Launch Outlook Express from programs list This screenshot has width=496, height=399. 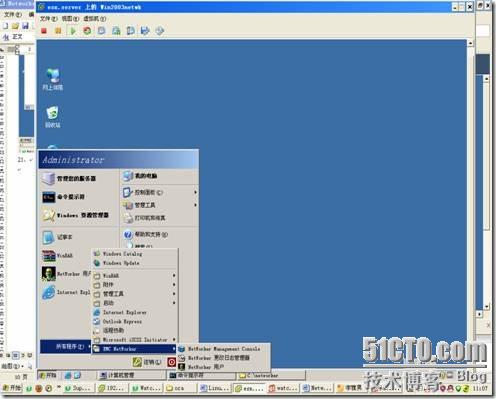coord(135,322)
